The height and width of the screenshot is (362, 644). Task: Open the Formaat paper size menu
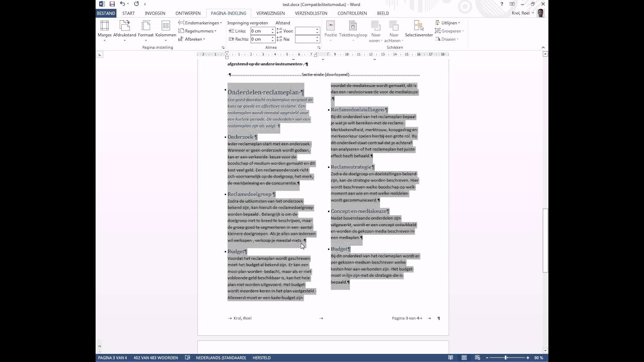(x=146, y=31)
